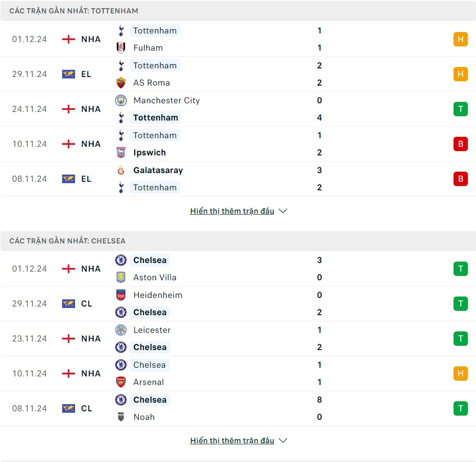The height and width of the screenshot is (462, 476).
Task: Click the Ipswich club crest icon
Action: [x=121, y=153]
